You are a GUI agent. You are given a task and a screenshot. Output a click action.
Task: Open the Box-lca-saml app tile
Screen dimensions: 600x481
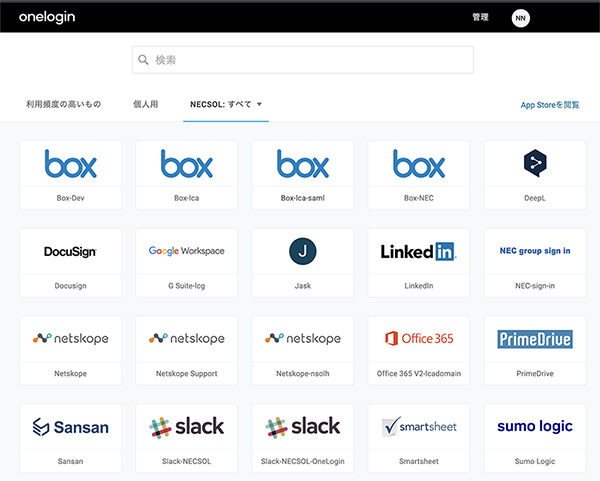point(303,174)
